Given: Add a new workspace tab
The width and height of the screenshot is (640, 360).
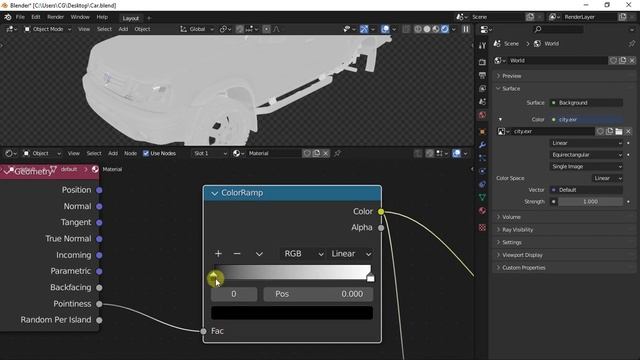Looking at the screenshot, I should (149, 18).
